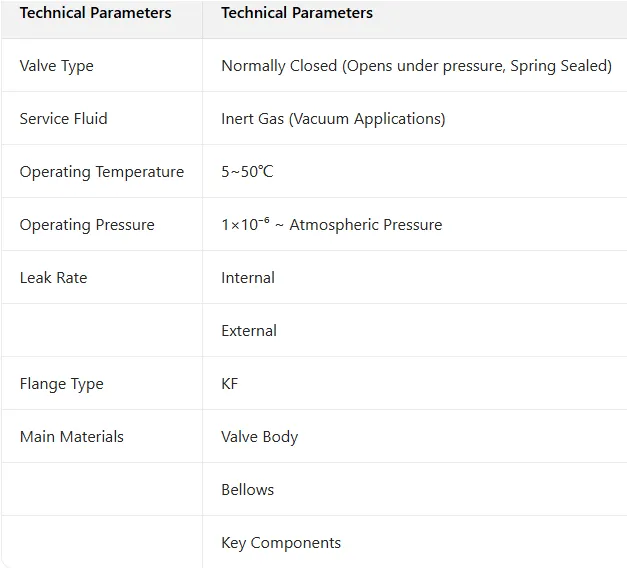This screenshot has height=568, width=627.
Task: Click the KF flange value
Action: [x=230, y=384]
